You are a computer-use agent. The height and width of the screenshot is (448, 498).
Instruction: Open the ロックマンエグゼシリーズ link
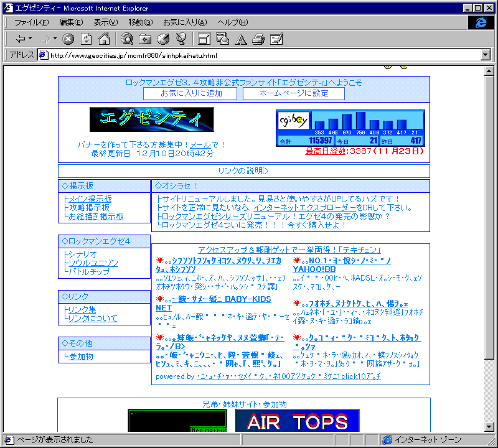(204, 217)
